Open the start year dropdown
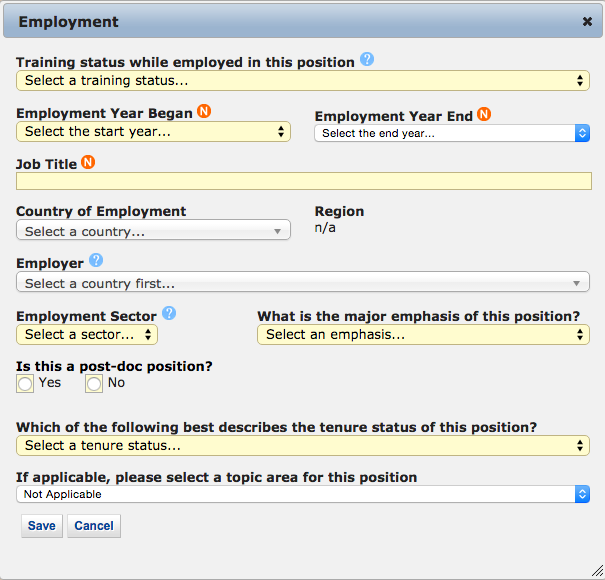The height and width of the screenshot is (580, 605). click(153, 131)
